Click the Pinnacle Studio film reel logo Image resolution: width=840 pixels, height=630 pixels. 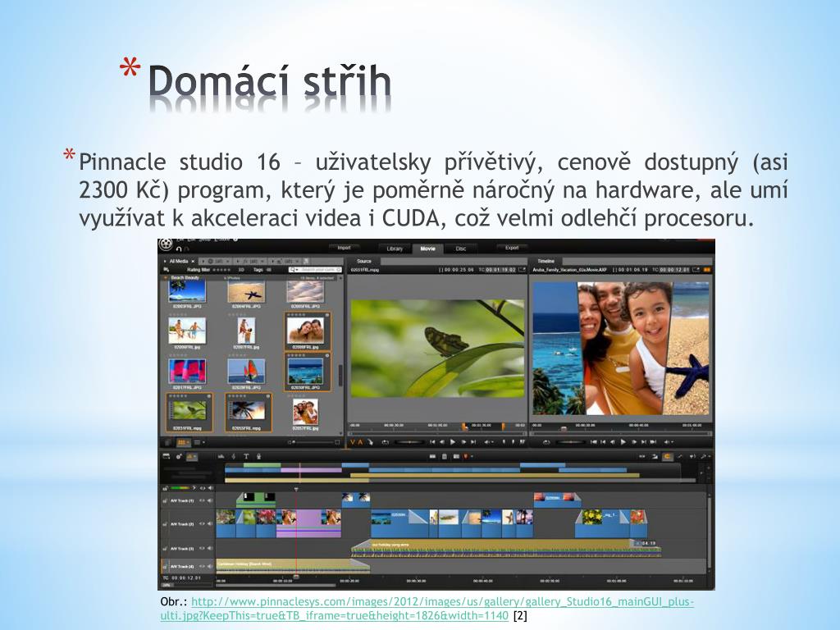(166, 244)
